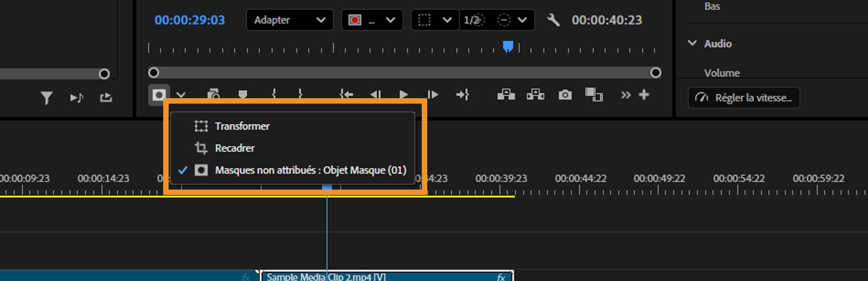
Task: Play the program monitor
Action: pyautogui.click(x=404, y=95)
